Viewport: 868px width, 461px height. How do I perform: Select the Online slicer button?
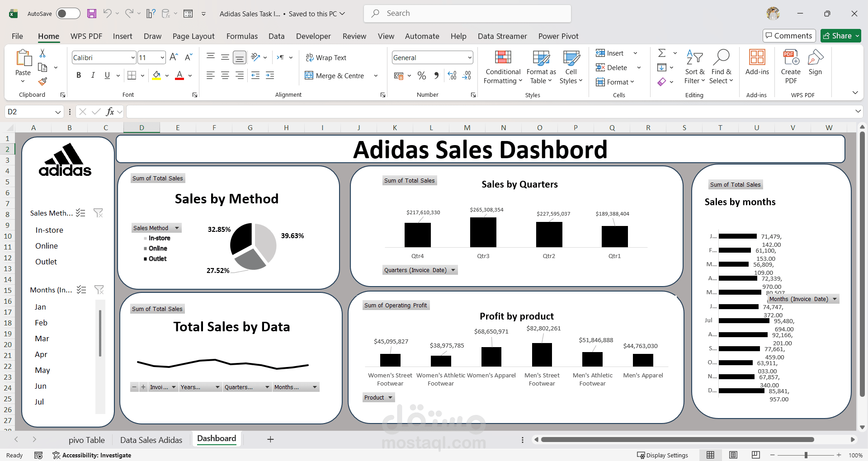coord(47,246)
